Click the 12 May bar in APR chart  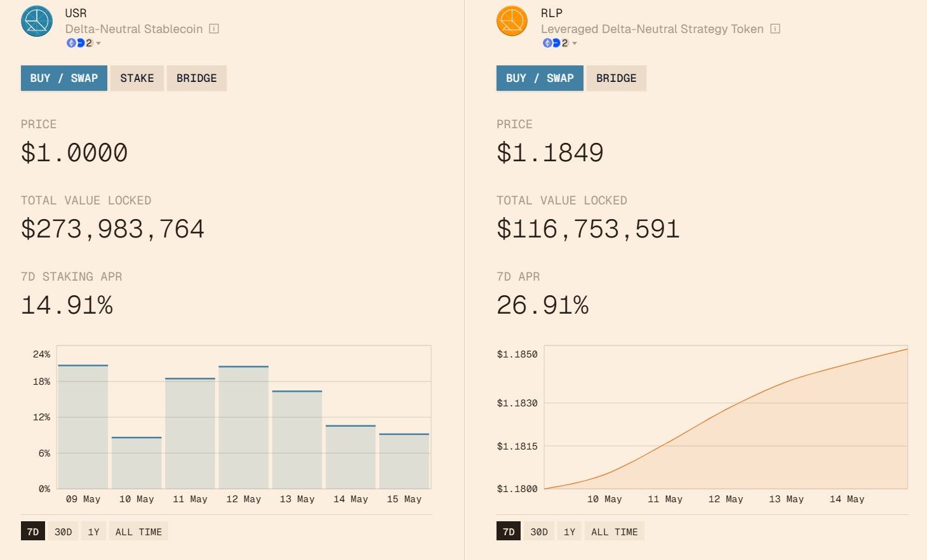click(x=243, y=427)
